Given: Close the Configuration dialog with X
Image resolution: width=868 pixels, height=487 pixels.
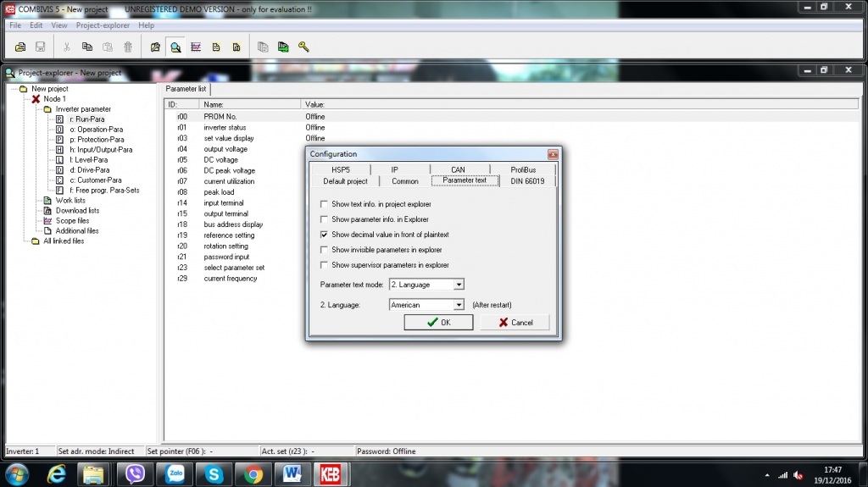Looking at the screenshot, I should pyautogui.click(x=553, y=154).
